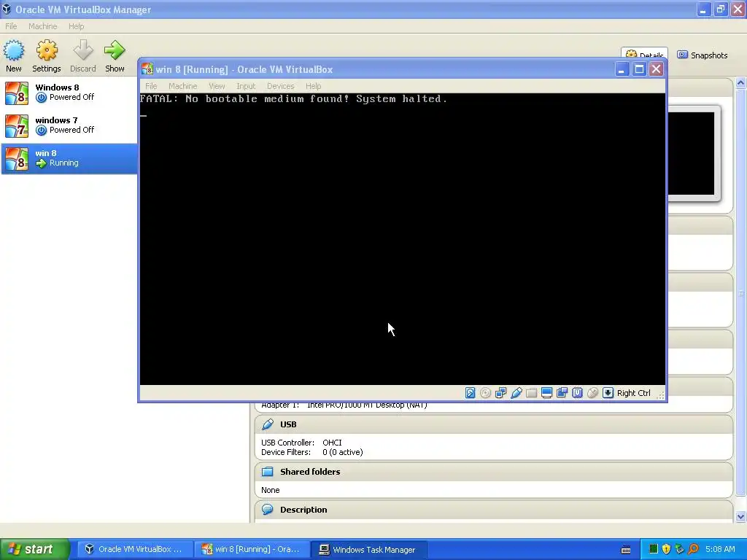Open the File menu in VM window
This screenshot has width=747, height=560.
pyautogui.click(x=151, y=86)
